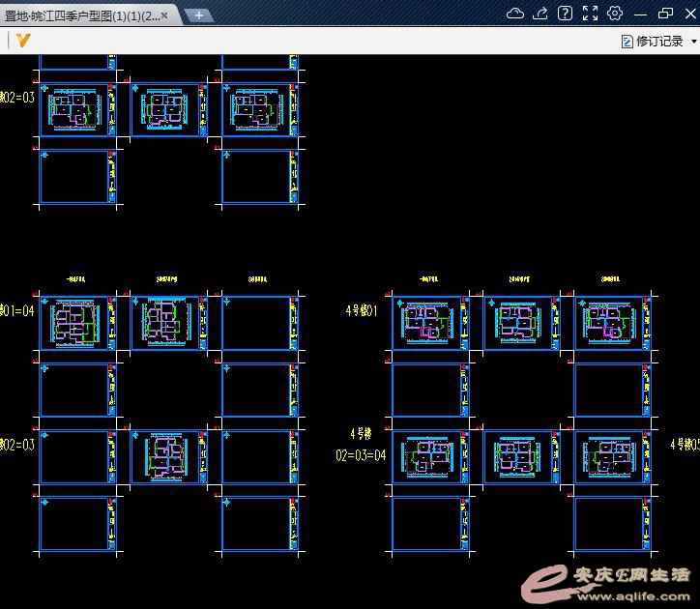The image size is (700, 609).
Task: Enter fullscreen mode using expand icon
Action: (590, 13)
